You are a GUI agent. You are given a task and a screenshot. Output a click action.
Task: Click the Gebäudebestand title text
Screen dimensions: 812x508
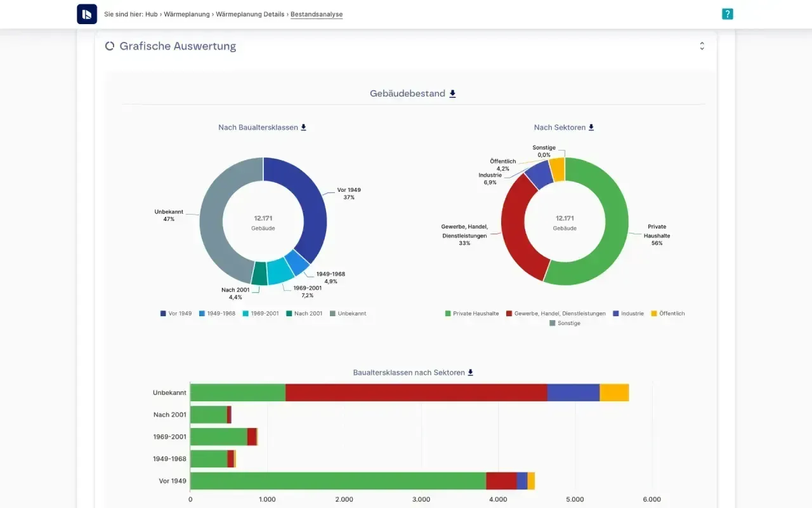click(x=407, y=93)
